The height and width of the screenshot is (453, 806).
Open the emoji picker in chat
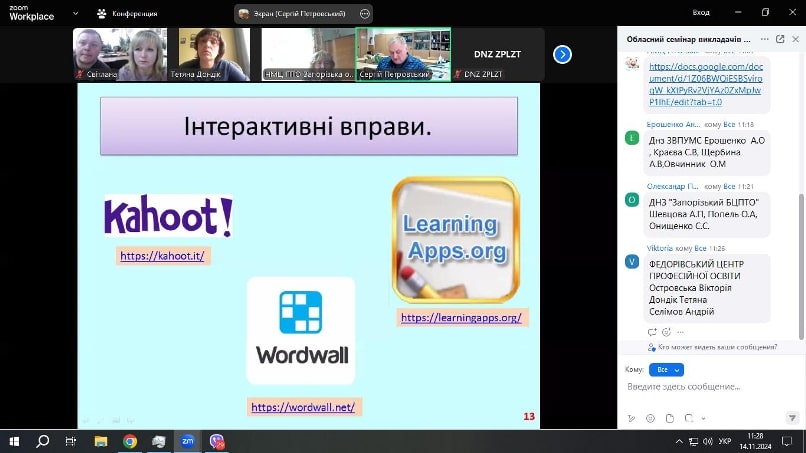pyautogui.click(x=650, y=419)
